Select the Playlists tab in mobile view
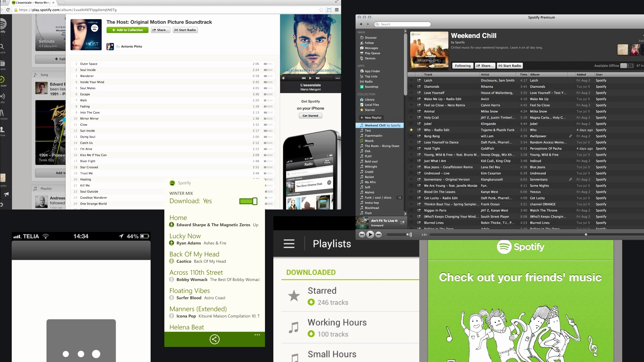644x362 pixels. [332, 244]
